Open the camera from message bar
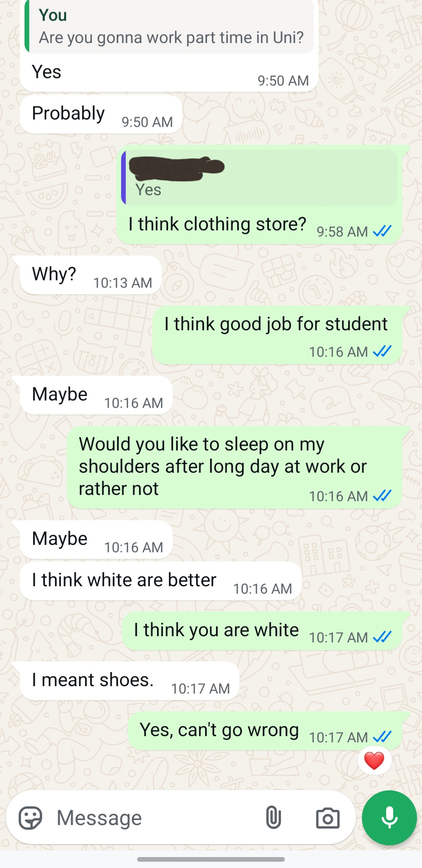The height and width of the screenshot is (868, 422). [327, 818]
